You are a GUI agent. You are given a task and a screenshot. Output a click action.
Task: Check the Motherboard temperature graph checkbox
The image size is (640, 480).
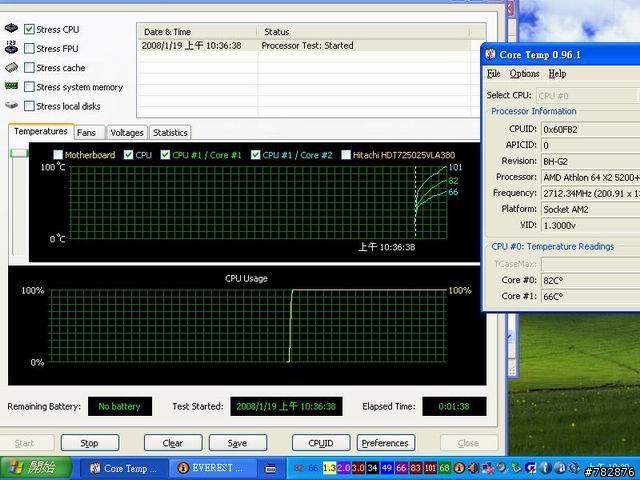58,155
